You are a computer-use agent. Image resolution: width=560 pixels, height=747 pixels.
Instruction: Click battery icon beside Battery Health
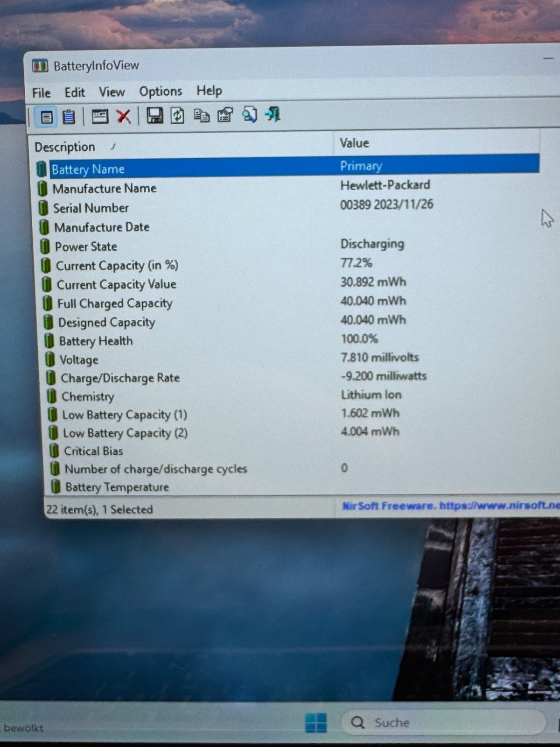tap(49, 341)
